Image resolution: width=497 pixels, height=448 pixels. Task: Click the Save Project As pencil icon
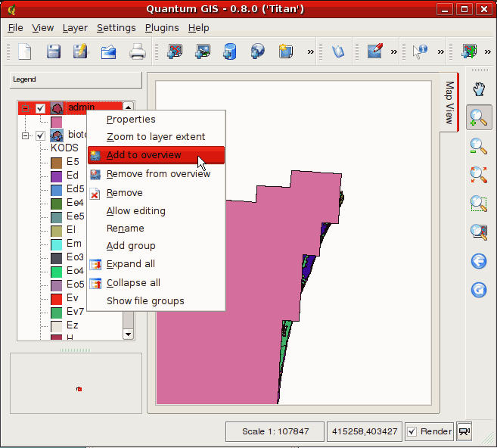(81, 51)
